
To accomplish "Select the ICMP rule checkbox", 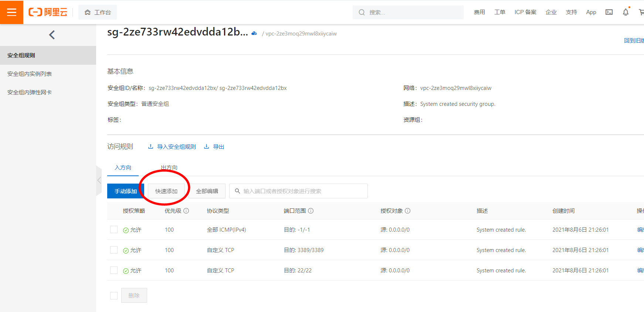I will 114,229.
